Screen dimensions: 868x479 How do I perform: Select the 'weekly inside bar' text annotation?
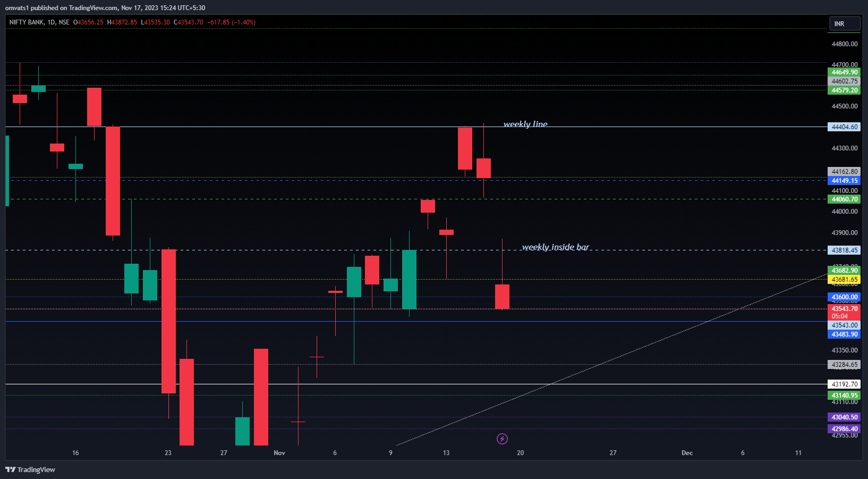coord(556,247)
